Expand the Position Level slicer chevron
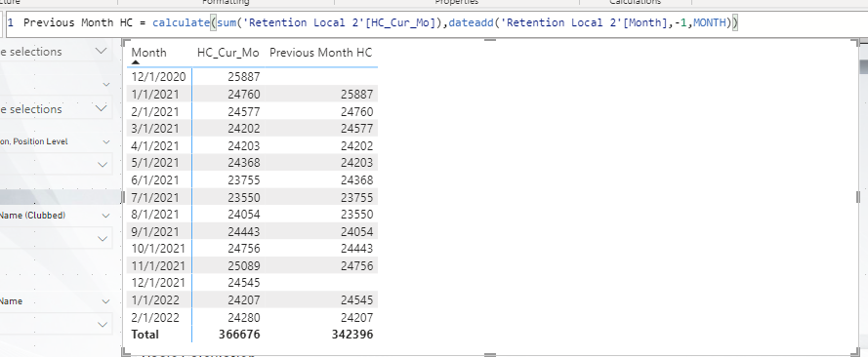 105,141
